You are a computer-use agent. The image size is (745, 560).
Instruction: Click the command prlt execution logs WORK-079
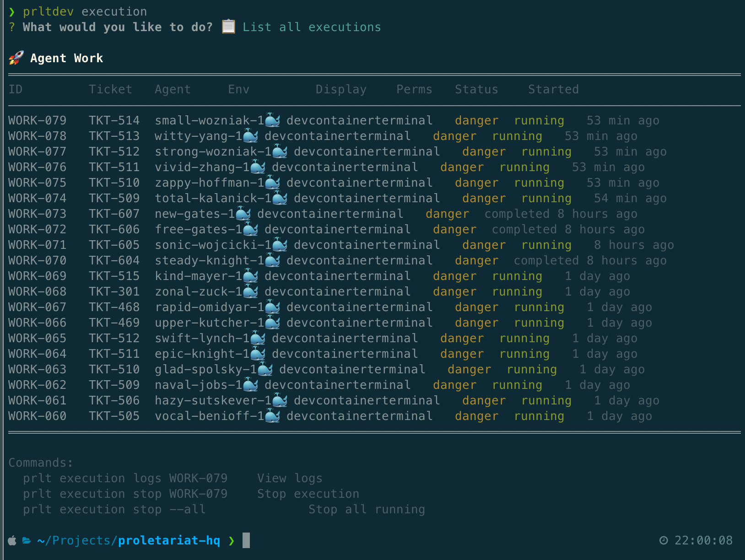(x=125, y=478)
